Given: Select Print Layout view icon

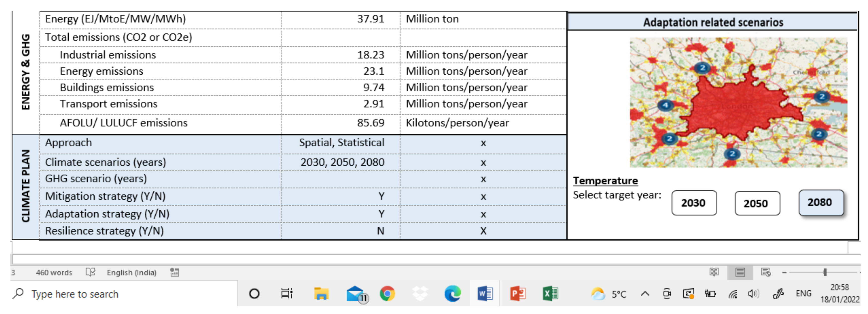Looking at the screenshot, I should click(x=740, y=272).
